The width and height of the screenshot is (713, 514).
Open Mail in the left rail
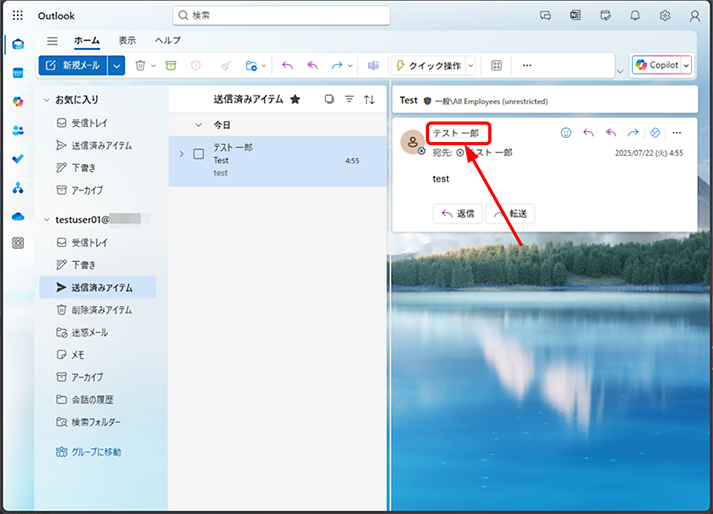[18, 44]
